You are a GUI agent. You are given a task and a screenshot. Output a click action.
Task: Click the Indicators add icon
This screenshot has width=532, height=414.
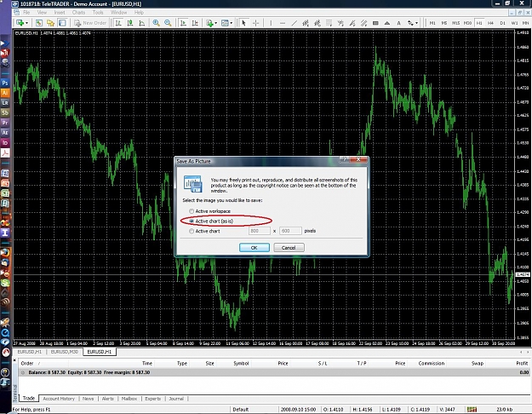tap(209, 23)
